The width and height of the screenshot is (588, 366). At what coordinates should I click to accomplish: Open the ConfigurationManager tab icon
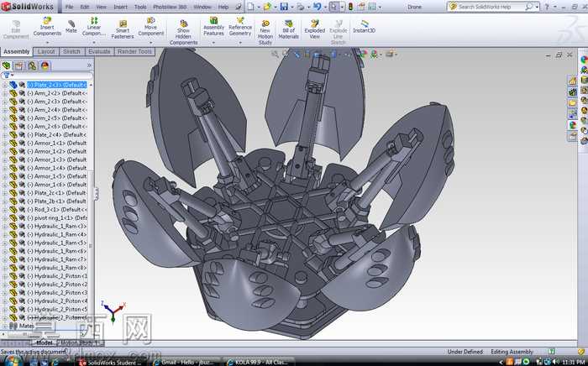click(32, 65)
